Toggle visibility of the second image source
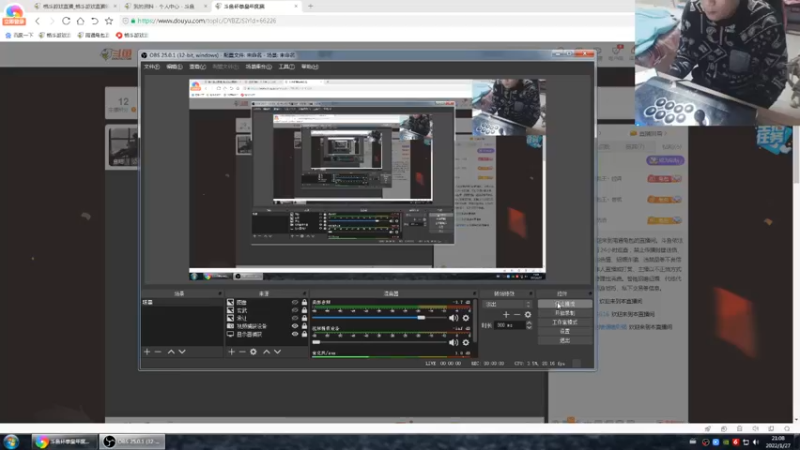800x450 pixels. pos(294,310)
